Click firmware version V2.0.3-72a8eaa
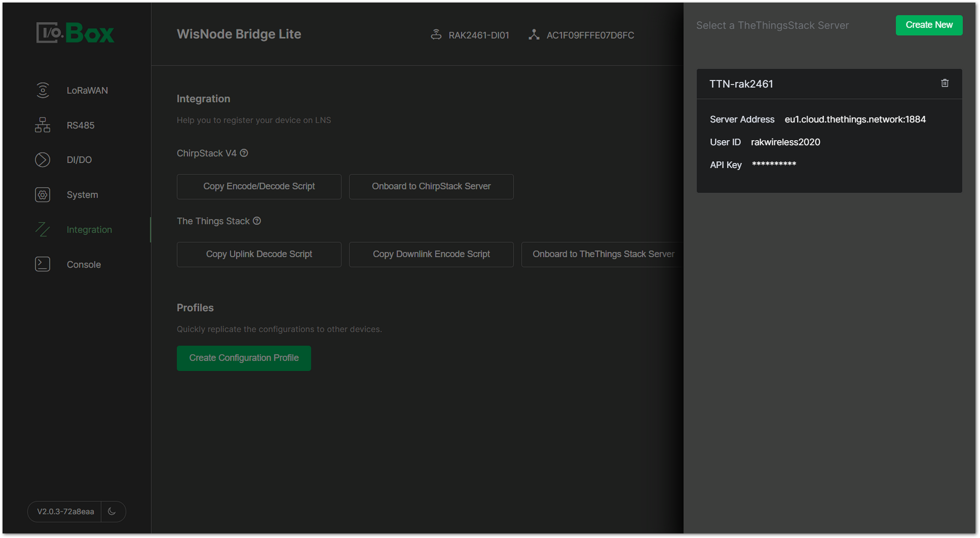Image resolution: width=980 pixels, height=538 pixels. click(65, 511)
